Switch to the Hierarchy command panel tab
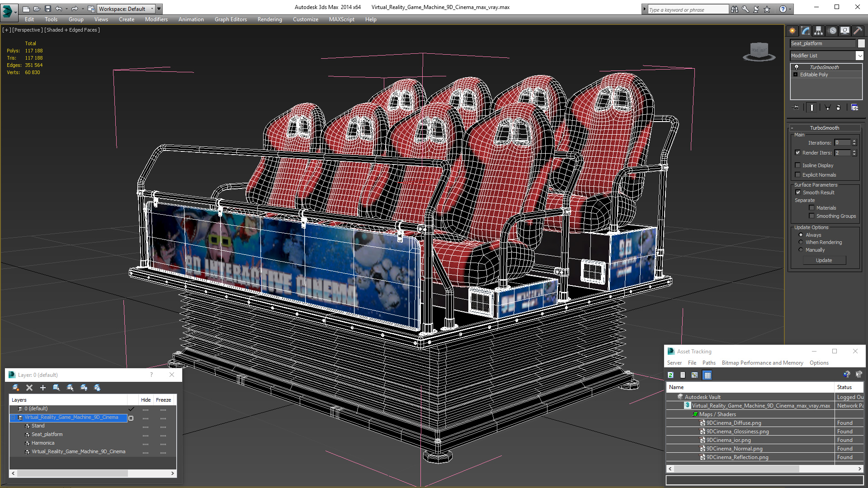Viewport: 868px width, 488px height. (x=818, y=31)
